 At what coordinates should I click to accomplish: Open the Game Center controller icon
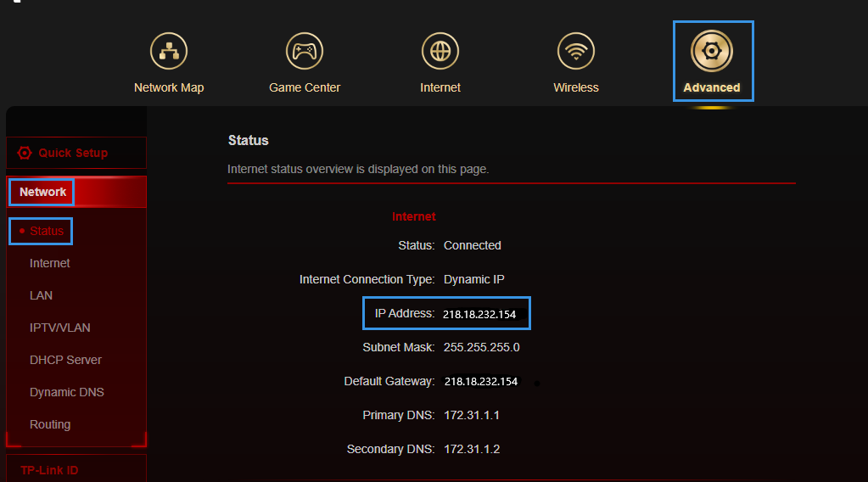[305, 51]
